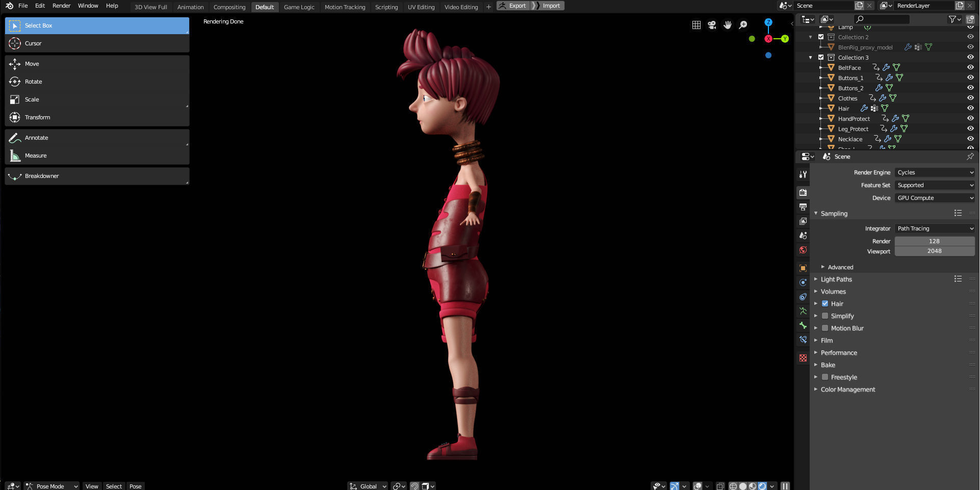Enable the Hair panel checkbox

(825, 303)
